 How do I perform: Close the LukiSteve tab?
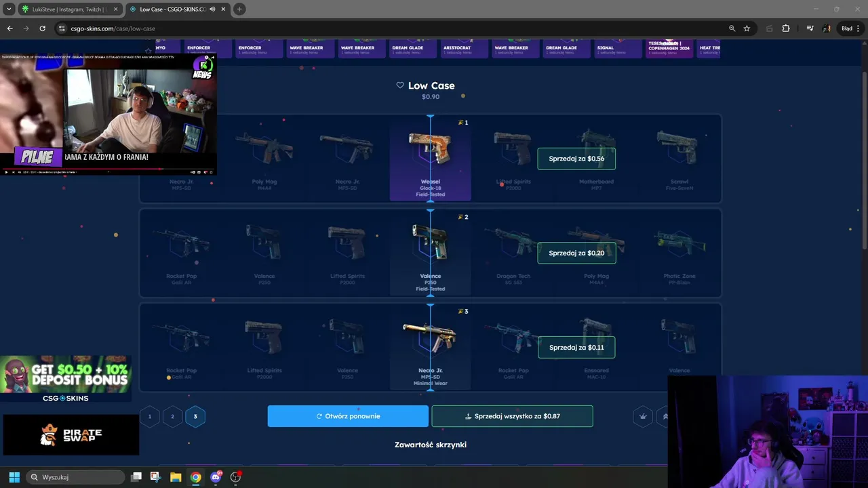pos(115,9)
